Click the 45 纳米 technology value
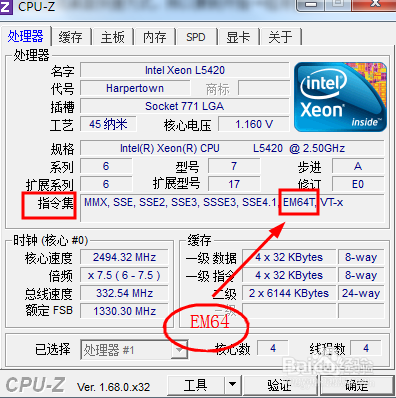This screenshot has height=398, width=396. coord(108,124)
